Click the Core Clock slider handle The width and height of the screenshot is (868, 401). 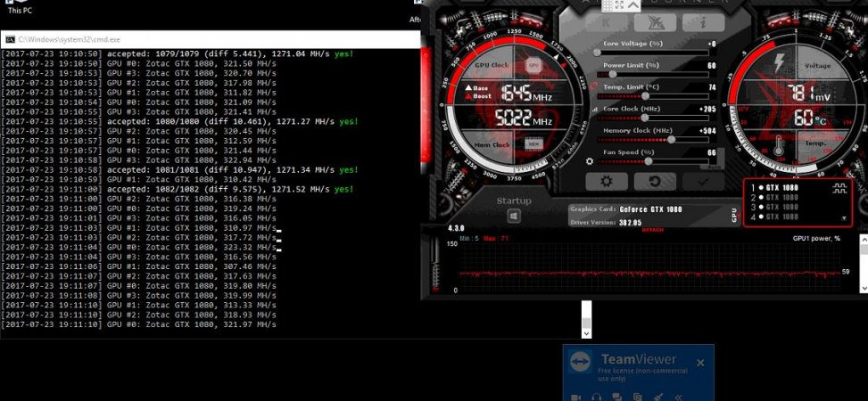(x=644, y=118)
